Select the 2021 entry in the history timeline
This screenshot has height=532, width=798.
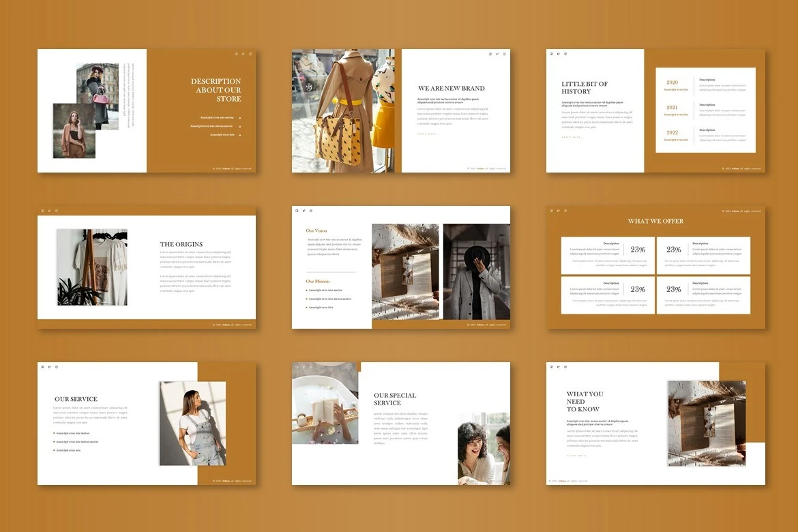(x=672, y=108)
